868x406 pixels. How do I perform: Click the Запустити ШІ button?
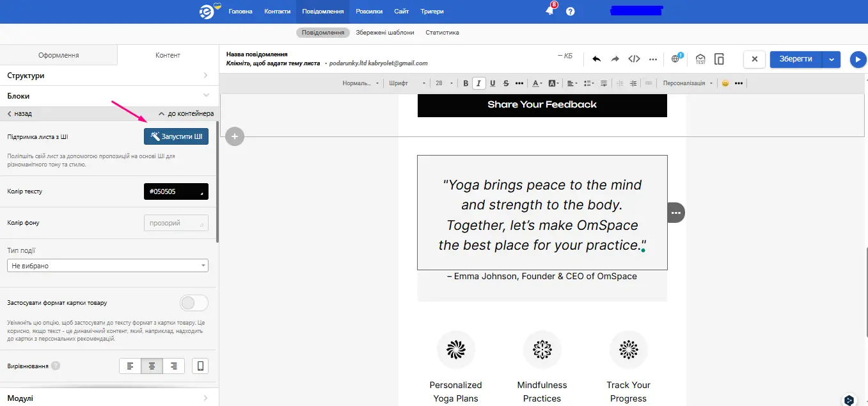(x=176, y=136)
